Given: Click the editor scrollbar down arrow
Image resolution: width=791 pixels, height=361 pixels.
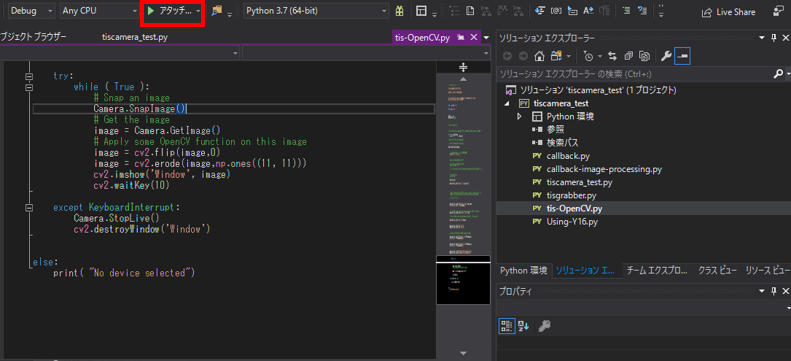Looking at the screenshot, I should (463, 352).
